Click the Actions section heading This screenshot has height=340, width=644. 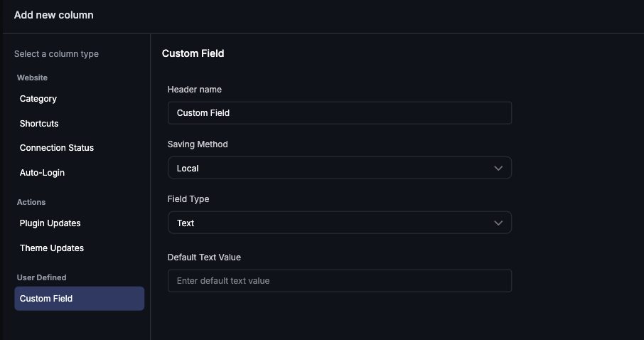(x=31, y=202)
